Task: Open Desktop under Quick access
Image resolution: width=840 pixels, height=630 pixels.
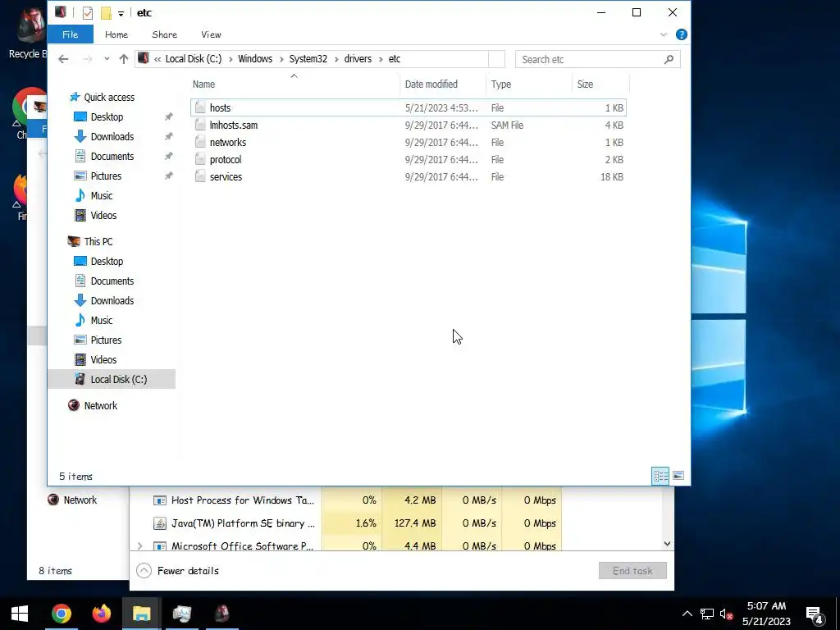Action: click(x=107, y=116)
